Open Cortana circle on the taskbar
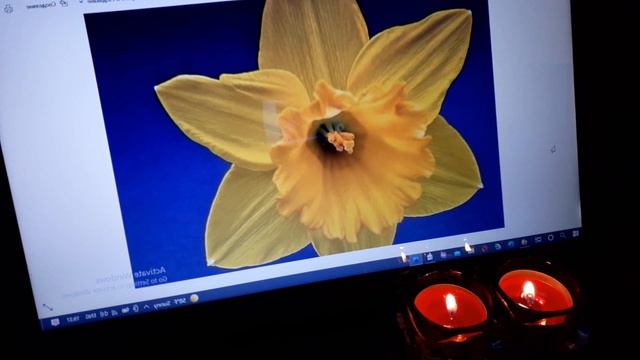The width and height of the screenshot is (640, 360). click(x=551, y=238)
